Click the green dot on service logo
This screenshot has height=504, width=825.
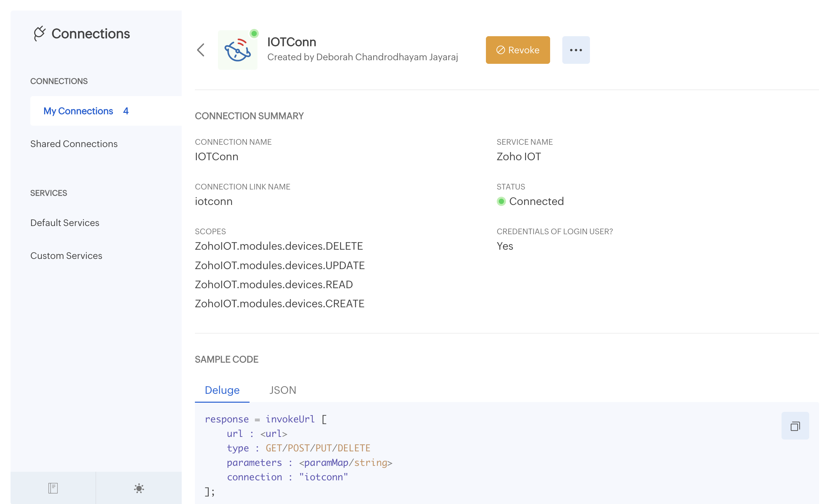coord(254,34)
